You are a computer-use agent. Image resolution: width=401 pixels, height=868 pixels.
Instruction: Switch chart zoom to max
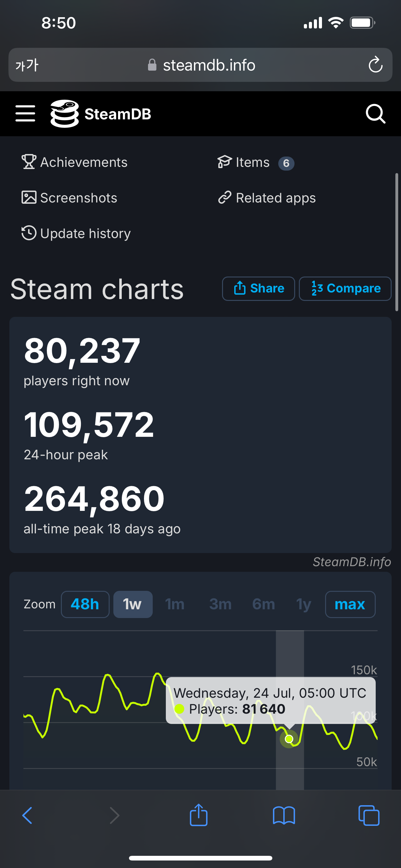click(x=350, y=604)
